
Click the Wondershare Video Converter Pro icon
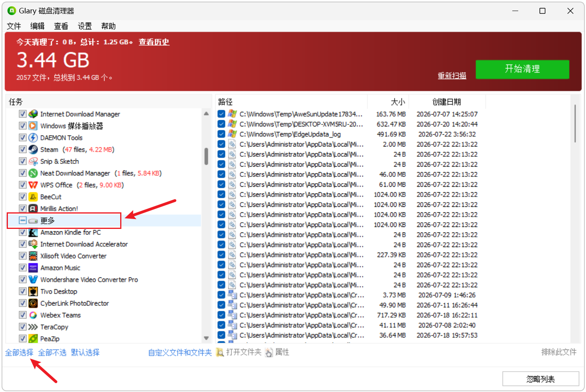coord(33,280)
